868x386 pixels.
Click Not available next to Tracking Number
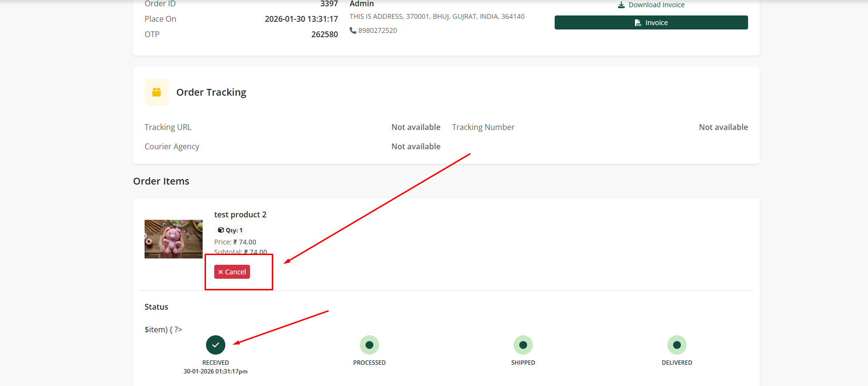coord(723,127)
